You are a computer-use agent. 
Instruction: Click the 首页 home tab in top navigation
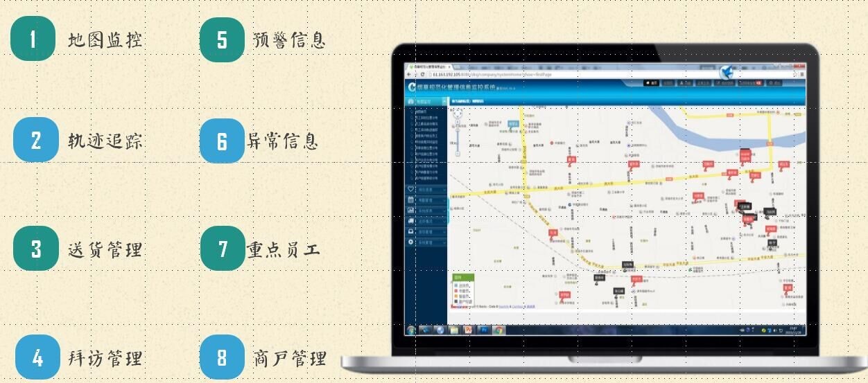(651, 83)
